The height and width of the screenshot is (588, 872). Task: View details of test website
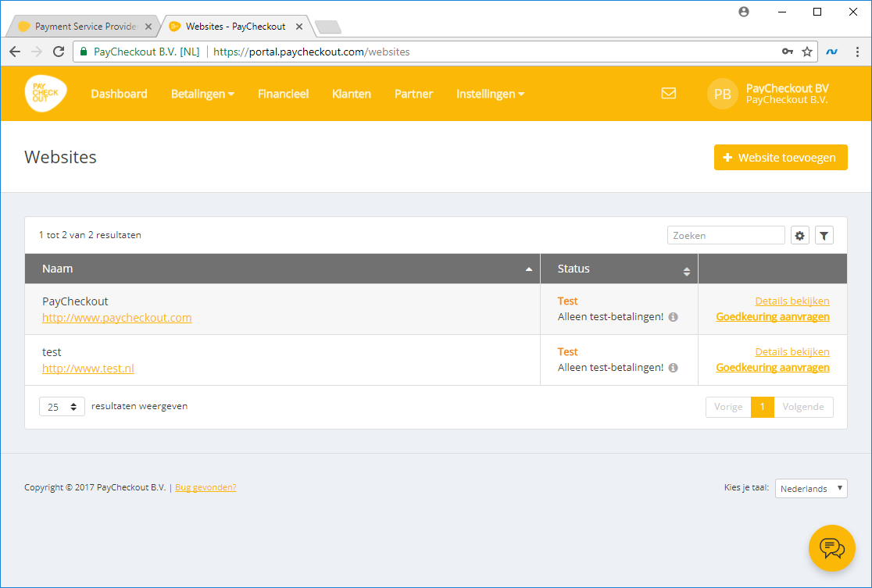792,352
